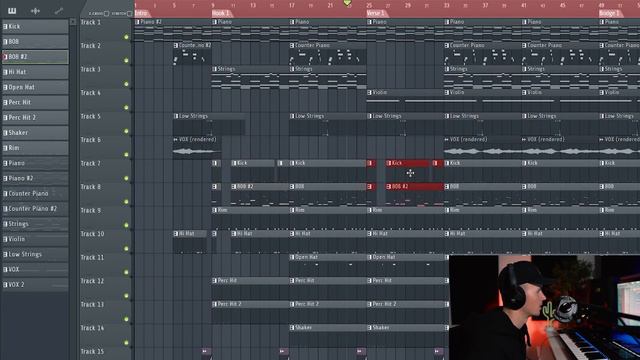Select the Violin pattern in the picker
Viewport: 640px width, 360px height.
(x=36, y=239)
